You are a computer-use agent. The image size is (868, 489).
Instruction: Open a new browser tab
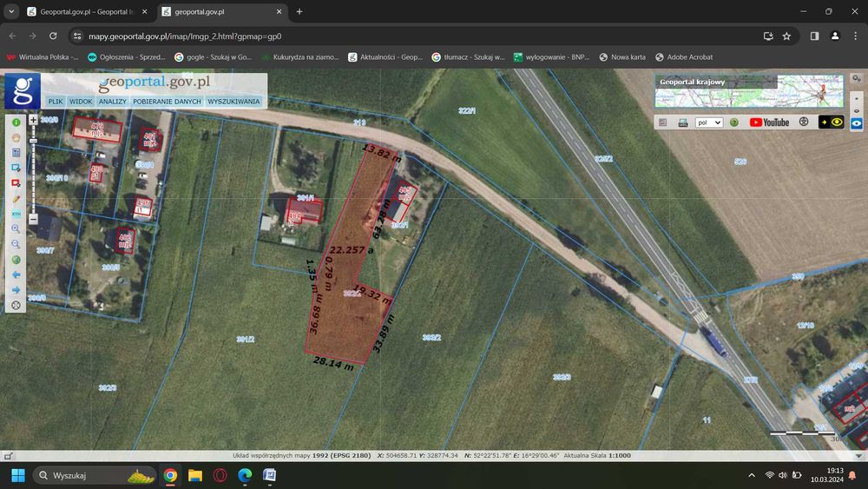(x=299, y=11)
